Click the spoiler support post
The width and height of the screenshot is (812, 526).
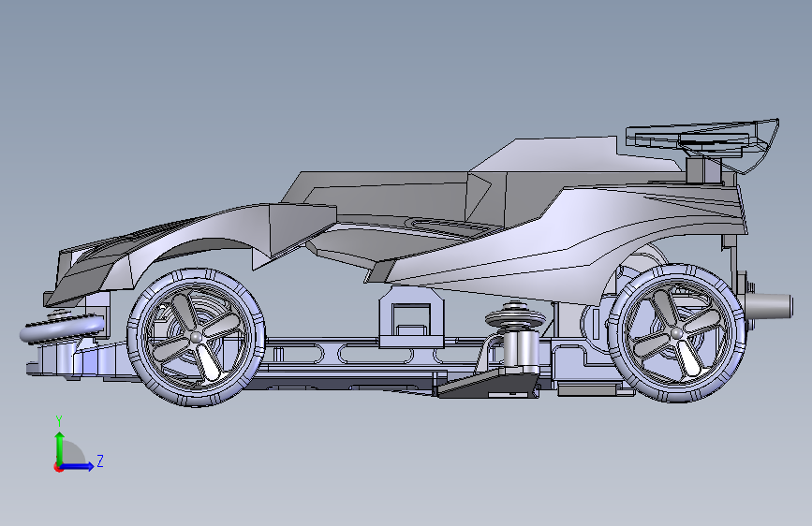[x=703, y=169]
